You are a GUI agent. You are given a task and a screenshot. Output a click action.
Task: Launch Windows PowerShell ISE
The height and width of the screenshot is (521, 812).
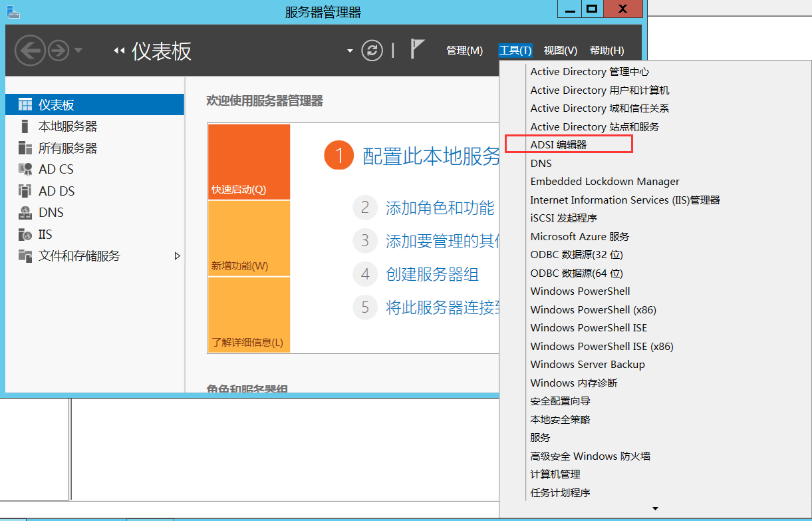coord(589,328)
